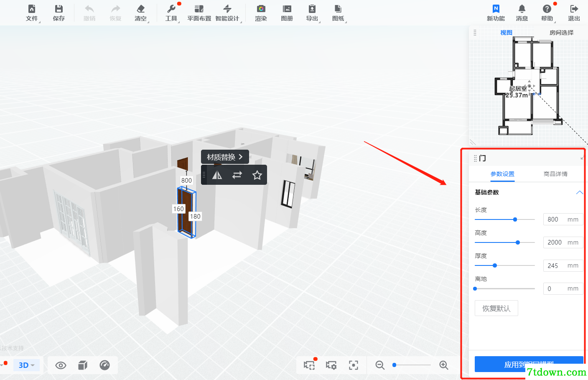Viewport: 588px width, 380px height.
Task: Switch to the 房间选择 tab
Action: tap(561, 33)
